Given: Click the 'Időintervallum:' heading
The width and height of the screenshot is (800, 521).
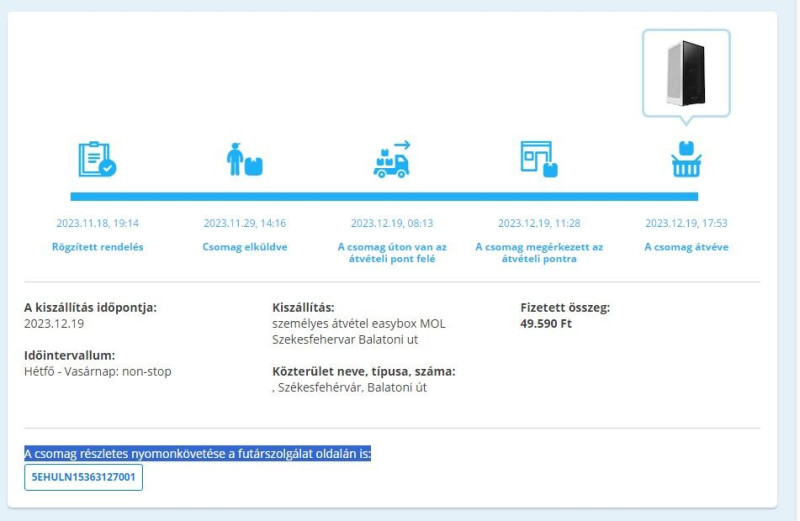Looking at the screenshot, I should (x=69, y=355).
